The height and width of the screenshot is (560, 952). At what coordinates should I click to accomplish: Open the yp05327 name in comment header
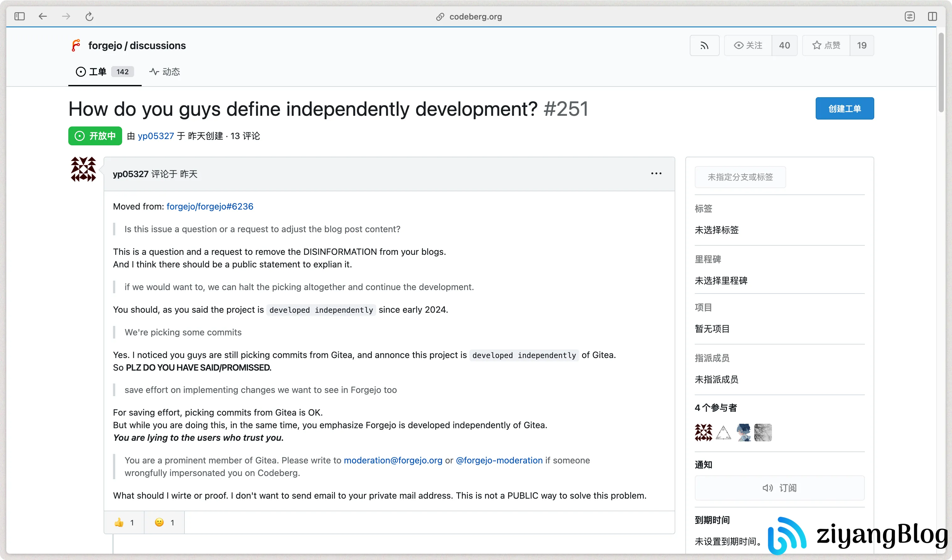(131, 174)
